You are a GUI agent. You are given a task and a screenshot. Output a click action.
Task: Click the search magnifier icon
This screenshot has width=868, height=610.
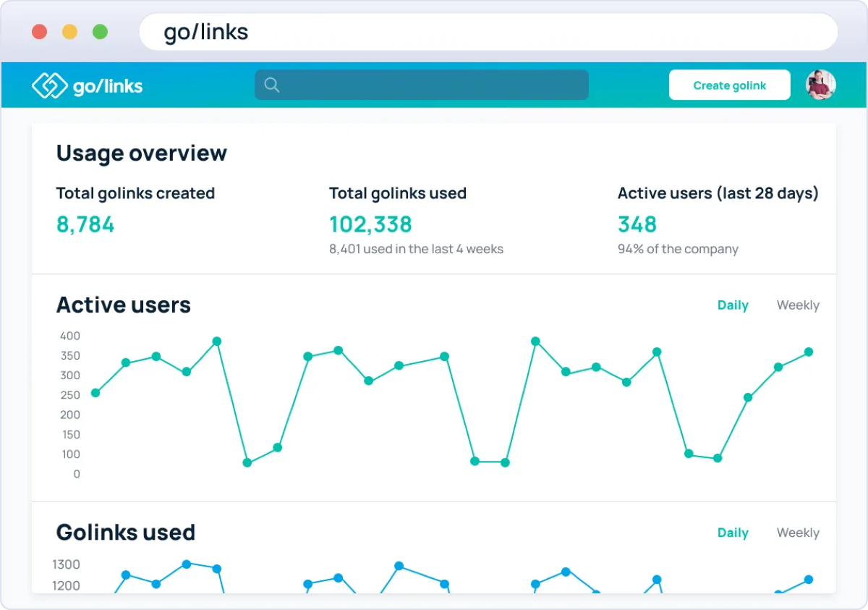272,85
